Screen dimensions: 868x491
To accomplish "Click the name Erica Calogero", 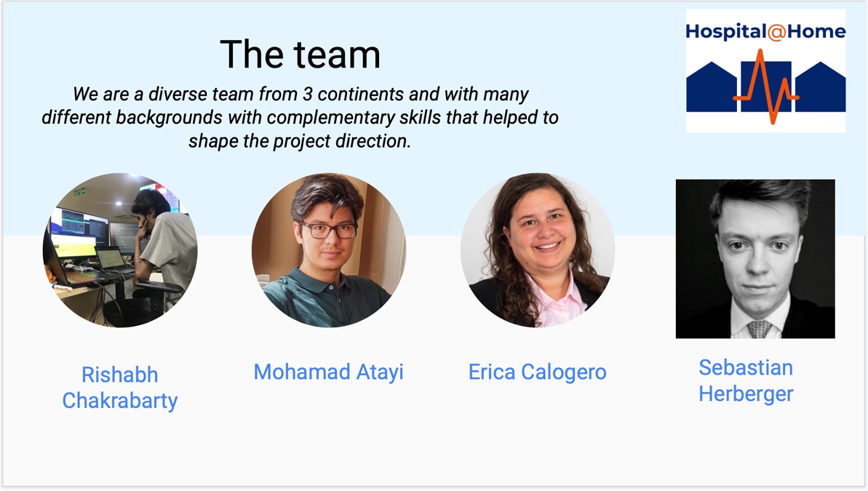I will pos(538,372).
